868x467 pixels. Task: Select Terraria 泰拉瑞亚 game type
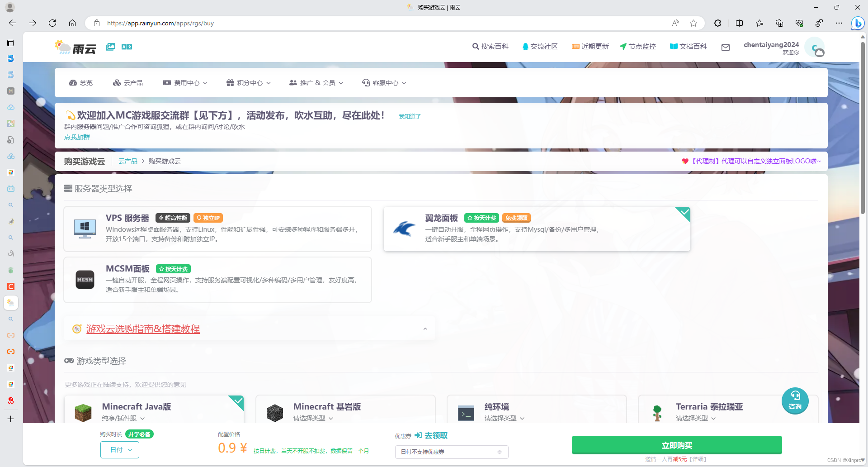(728, 410)
